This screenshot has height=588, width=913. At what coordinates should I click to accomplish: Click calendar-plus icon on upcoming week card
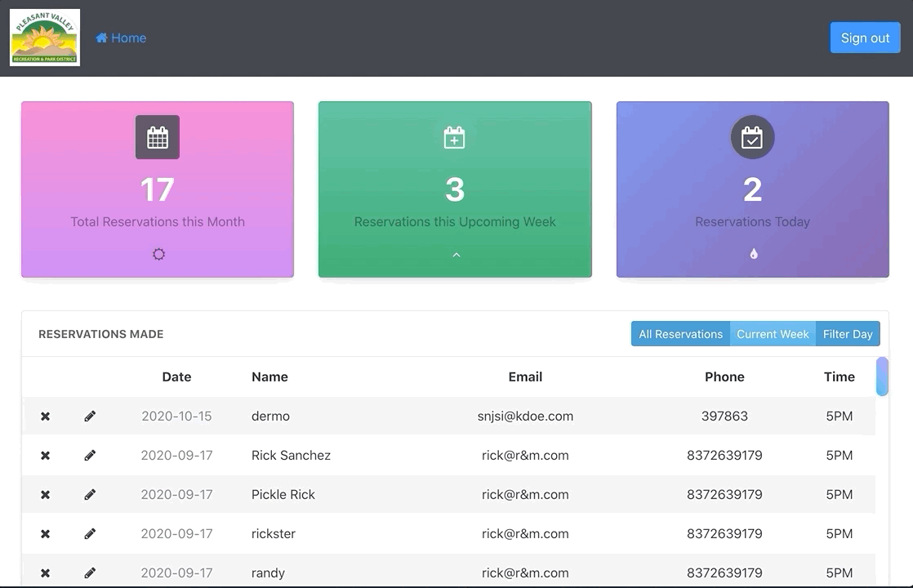454,137
